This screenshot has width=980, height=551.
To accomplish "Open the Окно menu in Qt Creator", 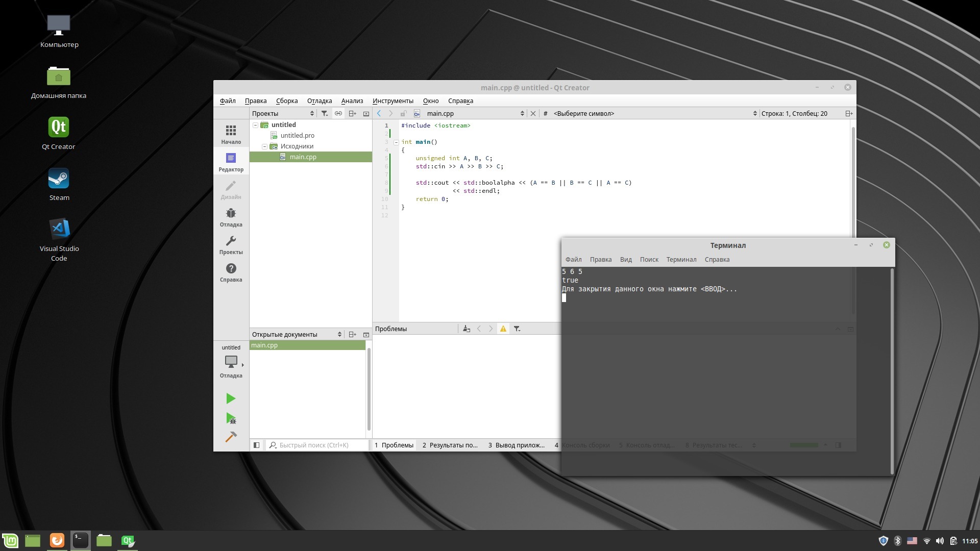I will (x=431, y=101).
